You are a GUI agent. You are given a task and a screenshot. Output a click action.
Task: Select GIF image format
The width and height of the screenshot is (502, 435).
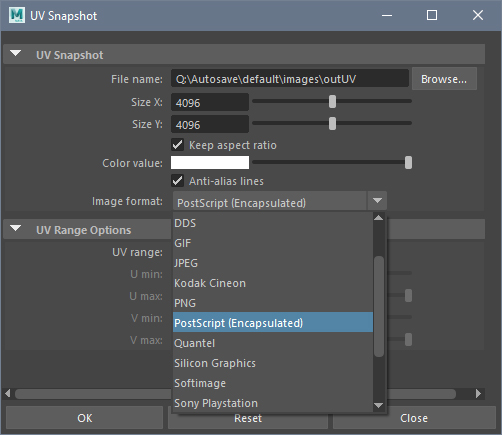point(273,243)
